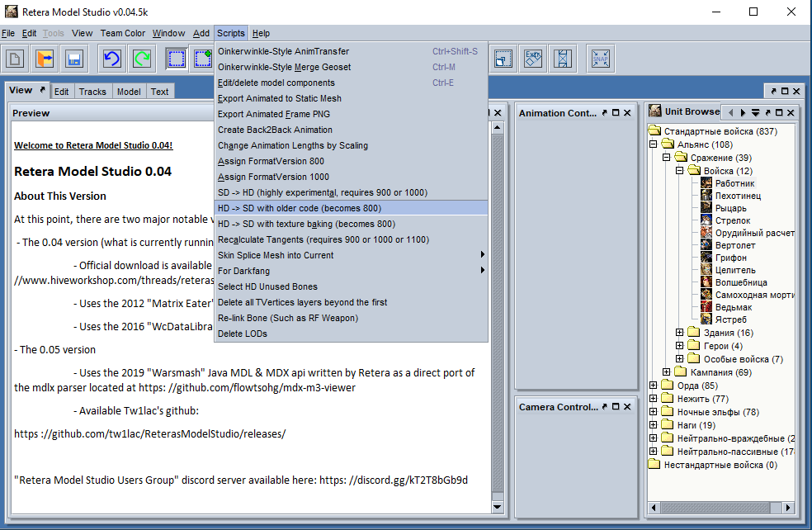Click the Preview vertical scrollbar up arrow
Viewport: 812px width, 530px height.
pos(497,127)
